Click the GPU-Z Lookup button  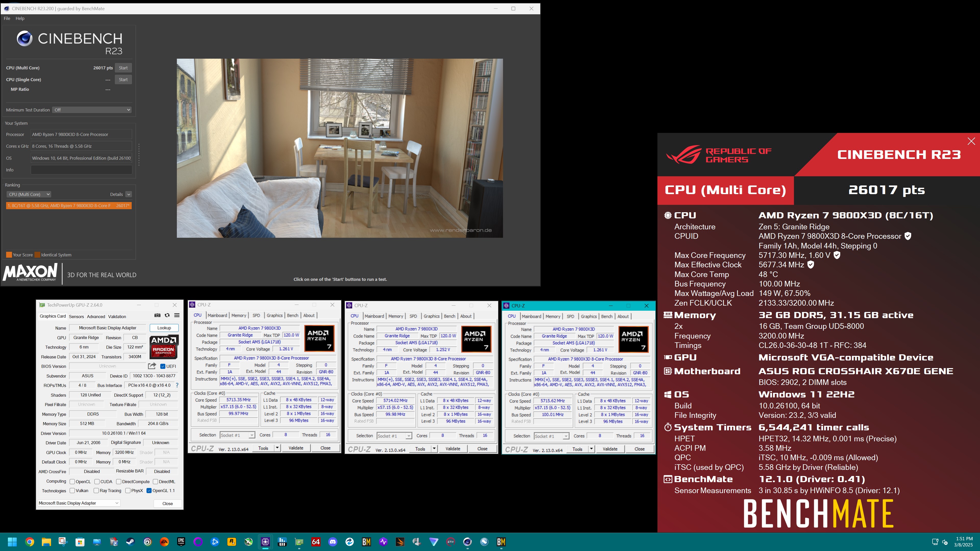click(164, 328)
